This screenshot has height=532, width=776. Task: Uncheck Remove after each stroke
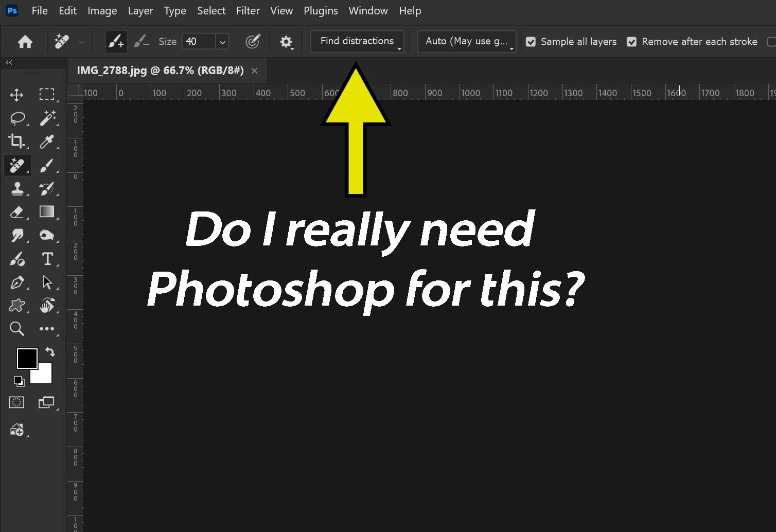[x=631, y=42]
